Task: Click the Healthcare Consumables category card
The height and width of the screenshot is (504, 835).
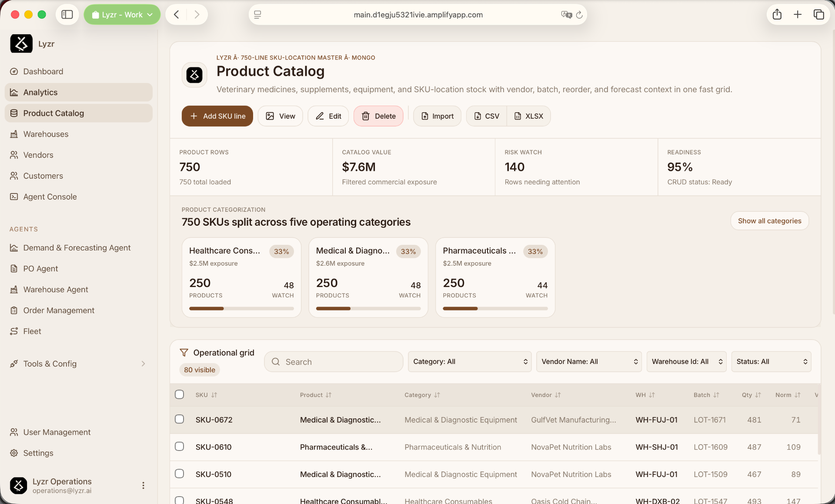Action: [x=241, y=277]
